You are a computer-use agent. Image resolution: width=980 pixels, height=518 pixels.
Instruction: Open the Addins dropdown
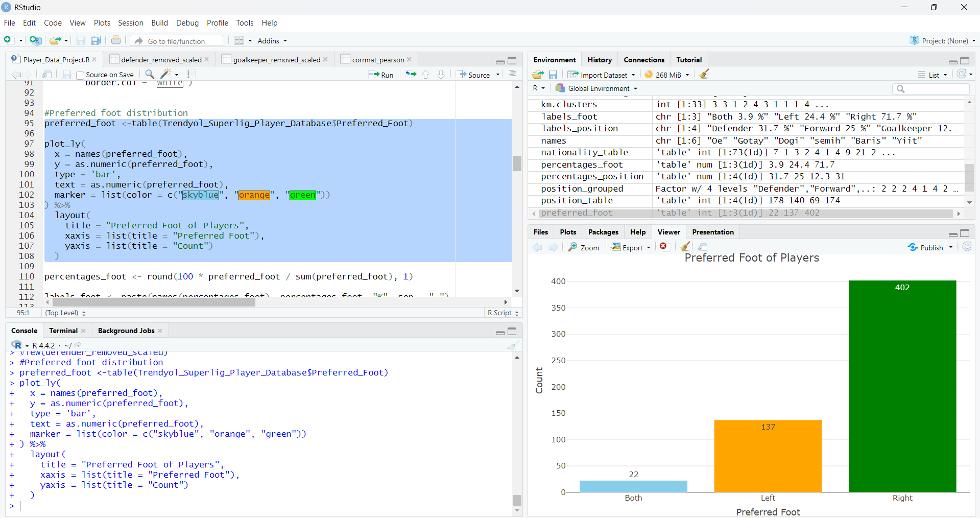point(272,41)
